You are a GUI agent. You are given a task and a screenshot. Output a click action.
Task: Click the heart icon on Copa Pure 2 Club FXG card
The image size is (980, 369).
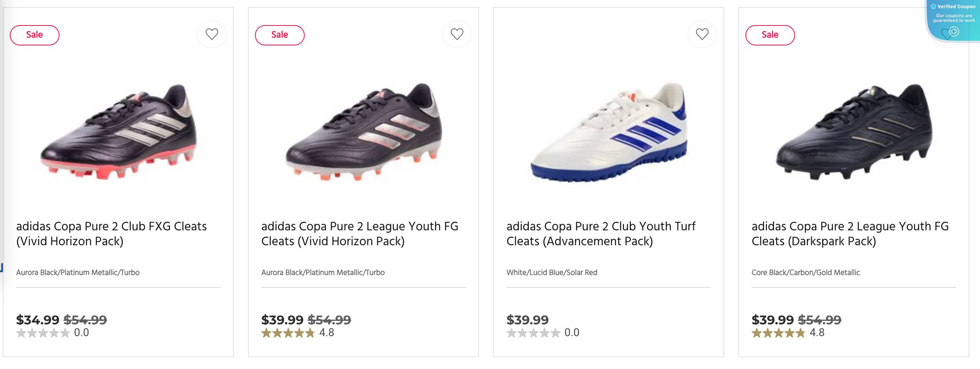(212, 34)
